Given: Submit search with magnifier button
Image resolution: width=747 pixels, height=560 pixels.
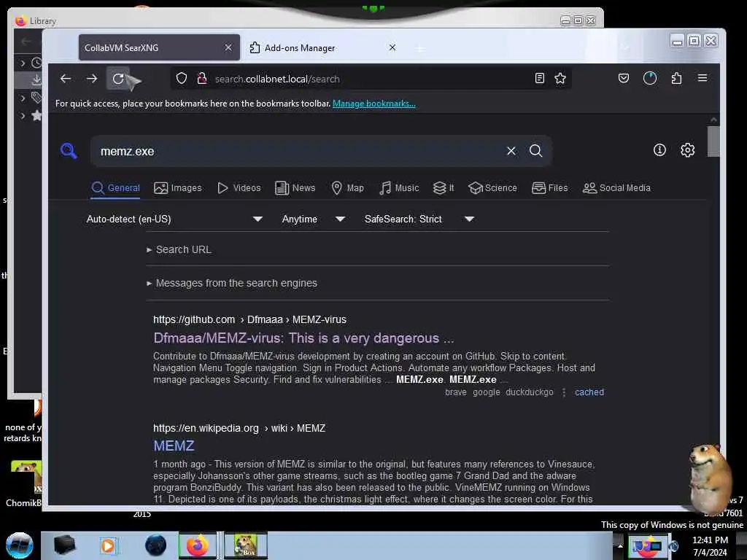Looking at the screenshot, I should [x=536, y=151].
